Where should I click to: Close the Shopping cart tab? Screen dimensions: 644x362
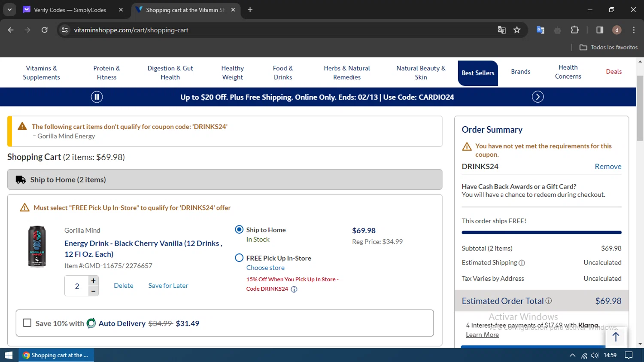pos(233,10)
